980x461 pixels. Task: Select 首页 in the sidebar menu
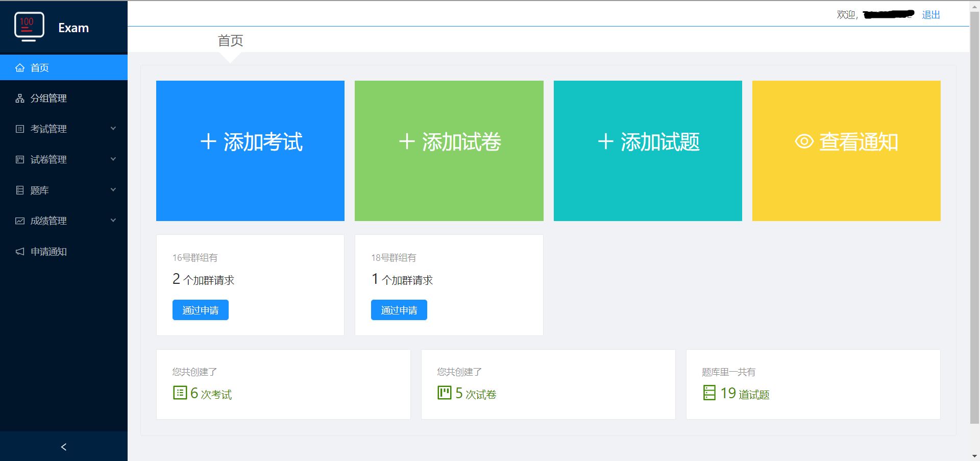[x=64, y=67]
